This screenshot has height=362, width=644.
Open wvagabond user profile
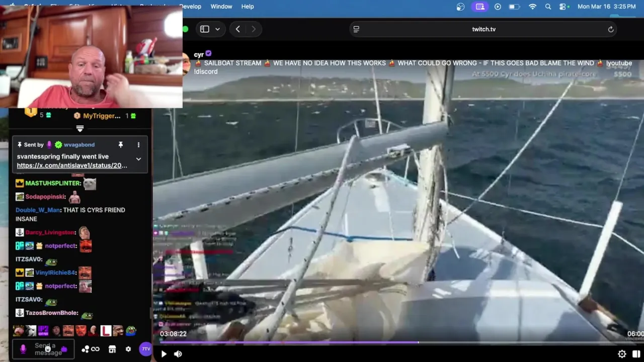tap(79, 145)
